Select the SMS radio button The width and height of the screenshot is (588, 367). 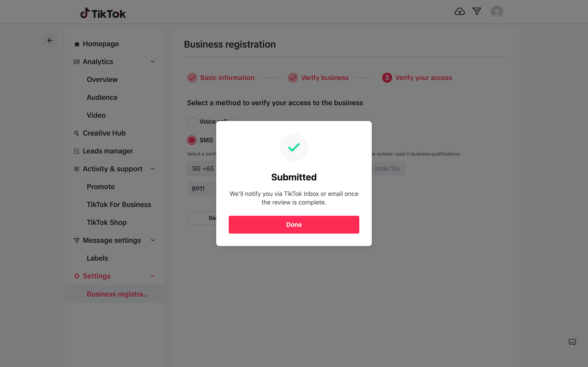[192, 140]
